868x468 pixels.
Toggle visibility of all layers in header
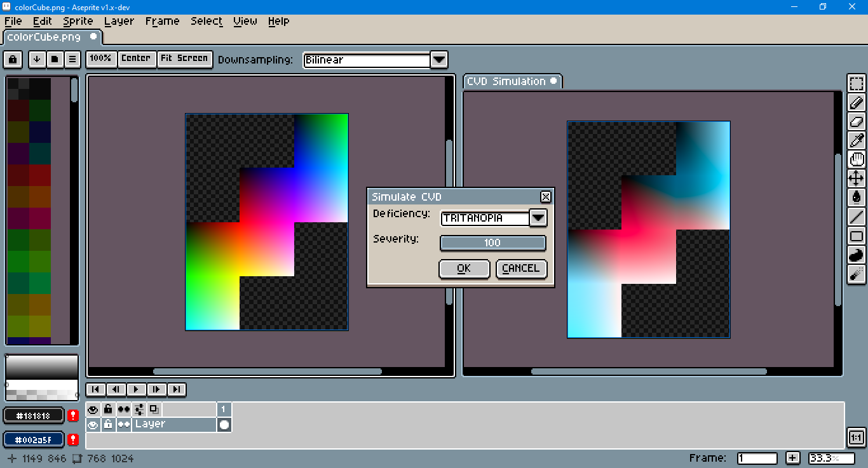click(93, 409)
